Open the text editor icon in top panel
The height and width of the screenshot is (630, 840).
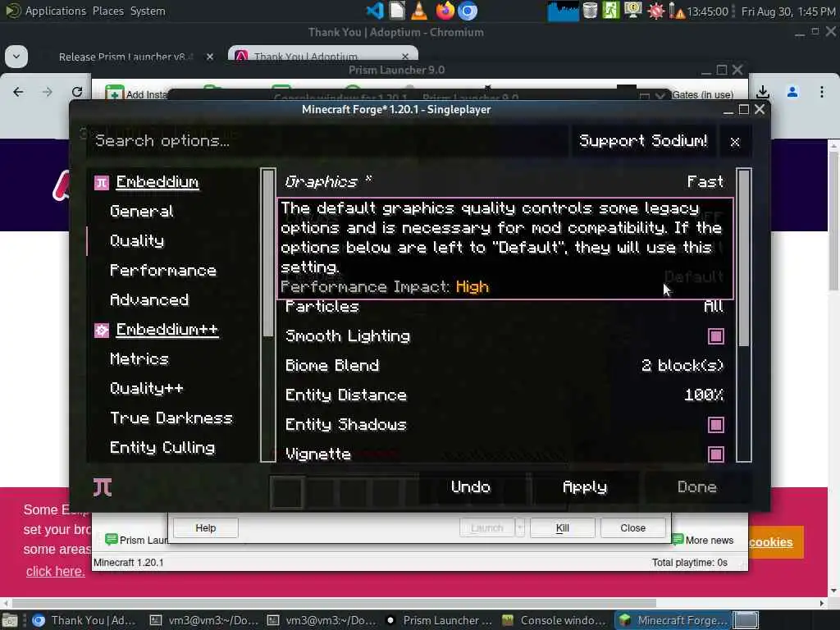(397, 11)
